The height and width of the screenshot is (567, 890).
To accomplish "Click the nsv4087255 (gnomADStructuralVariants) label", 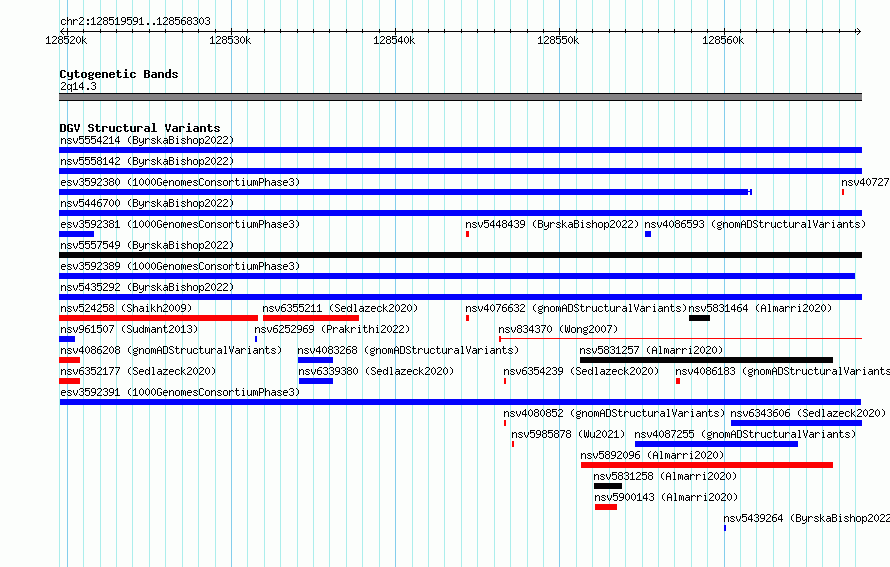I will 745,434.
